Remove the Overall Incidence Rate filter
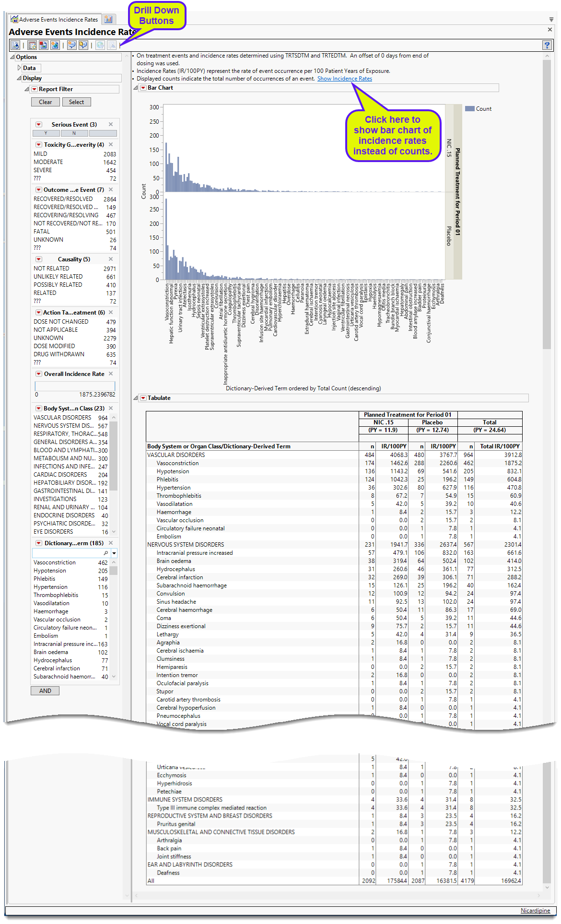The width and height of the screenshot is (561, 924). click(x=111, y=374)
